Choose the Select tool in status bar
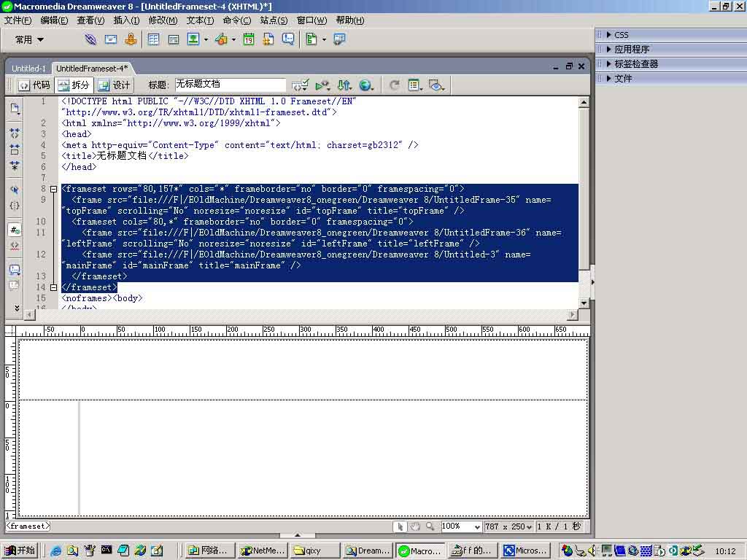Image resolution: width=747 pixels, height=560 pixels. [400, 526]
